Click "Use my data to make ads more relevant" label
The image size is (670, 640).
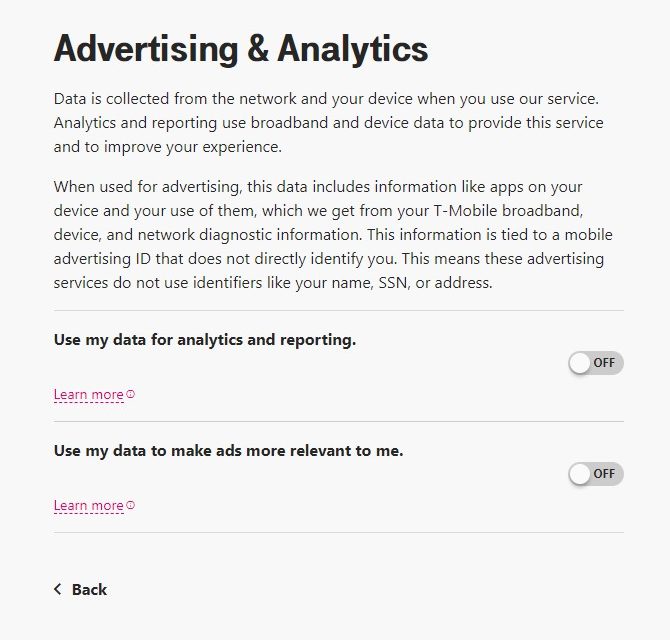pyautogui.click(x=228, y=451)
